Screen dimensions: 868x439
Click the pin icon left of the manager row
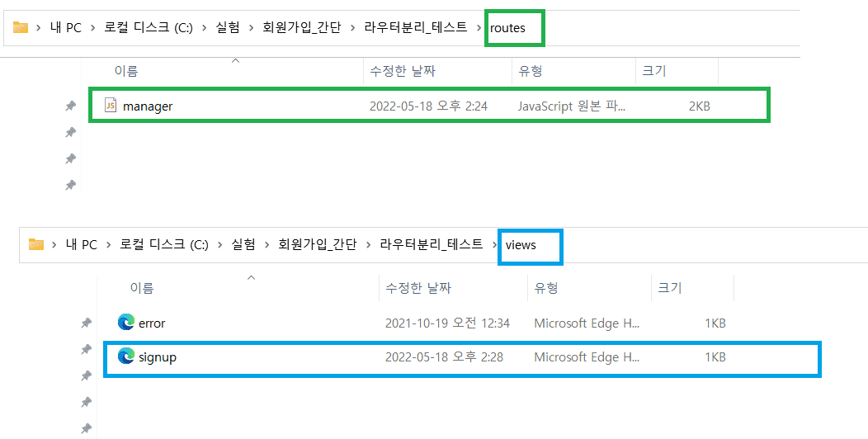pos(71,106)
